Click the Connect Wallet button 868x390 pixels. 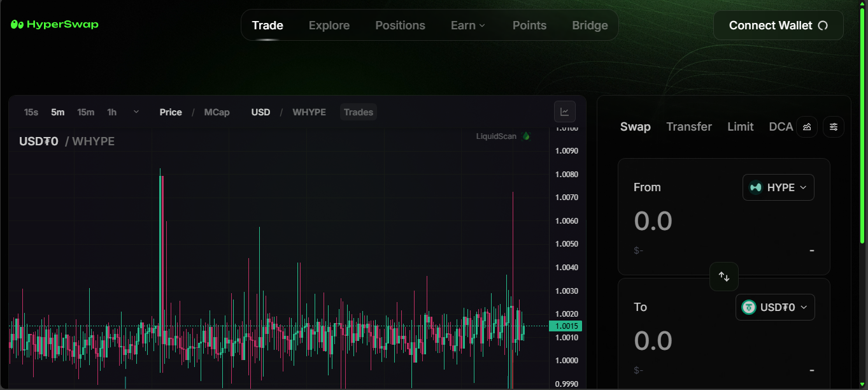[778, 25]
